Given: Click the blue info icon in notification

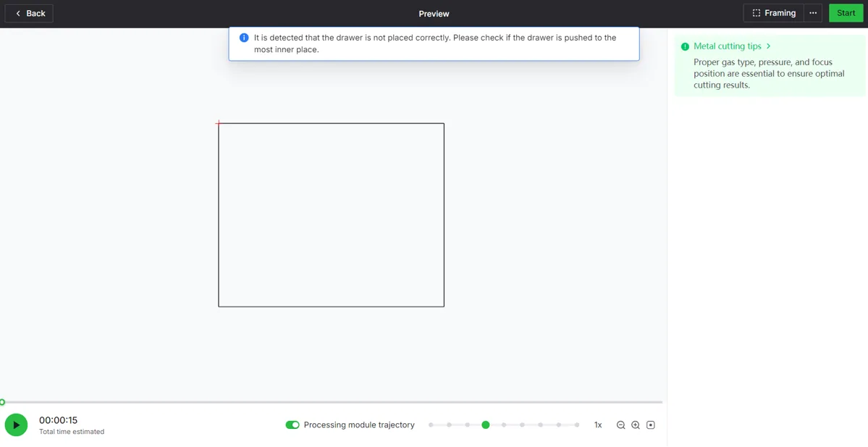Looking at the screenshot, I should 243,38.
